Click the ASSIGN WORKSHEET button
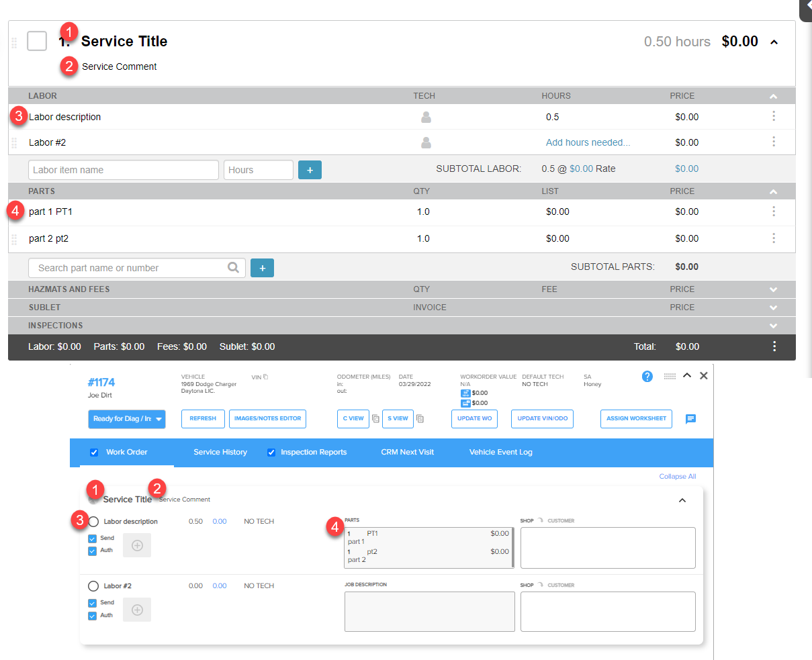Viewport: 812px width, 660px height. click(636, 419)
